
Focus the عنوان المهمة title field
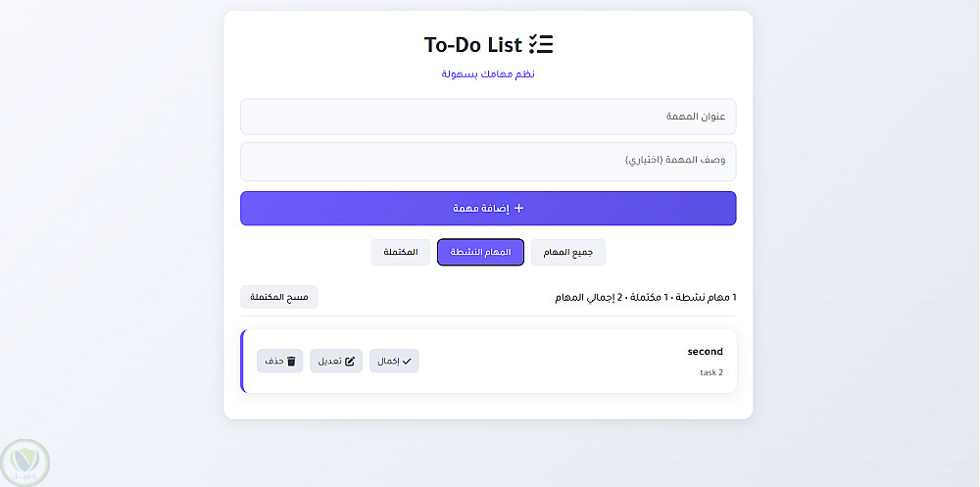(488, 116)
